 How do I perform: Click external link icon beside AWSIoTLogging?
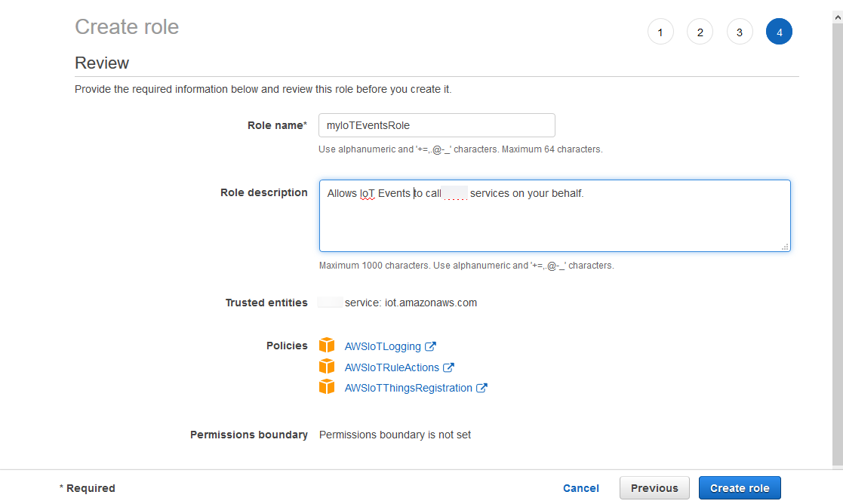430,346
